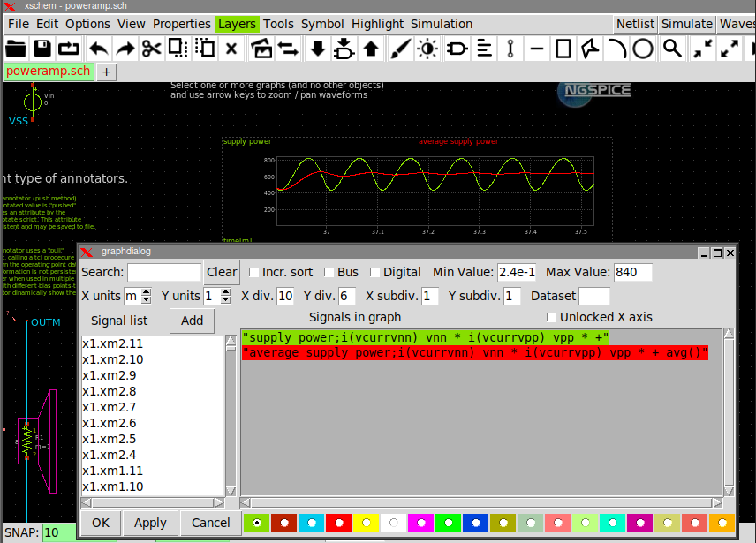Viewport: 756px width, 543px height.
Task: Open the Highlight menu
Action: coord(377,24)
